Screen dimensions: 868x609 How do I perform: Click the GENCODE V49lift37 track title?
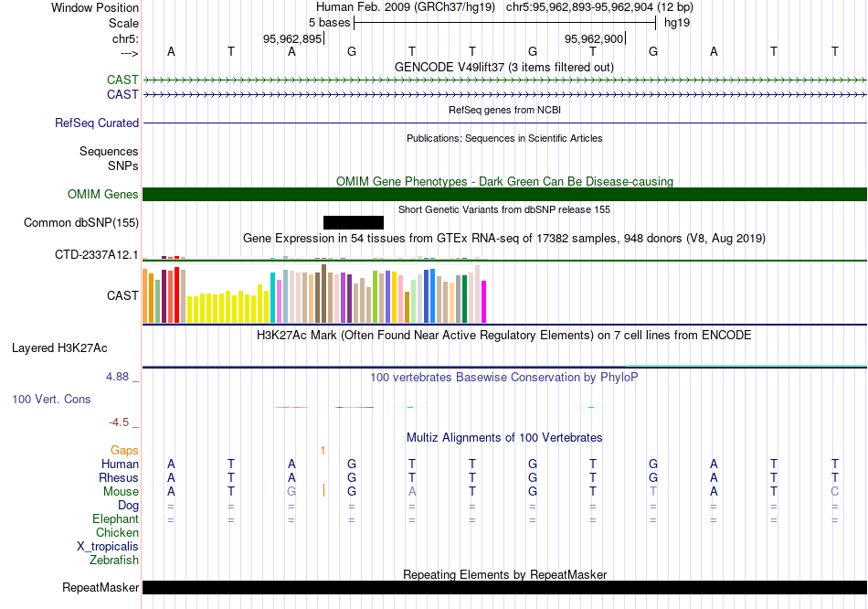pyautogui.click(x=503, y=67)
